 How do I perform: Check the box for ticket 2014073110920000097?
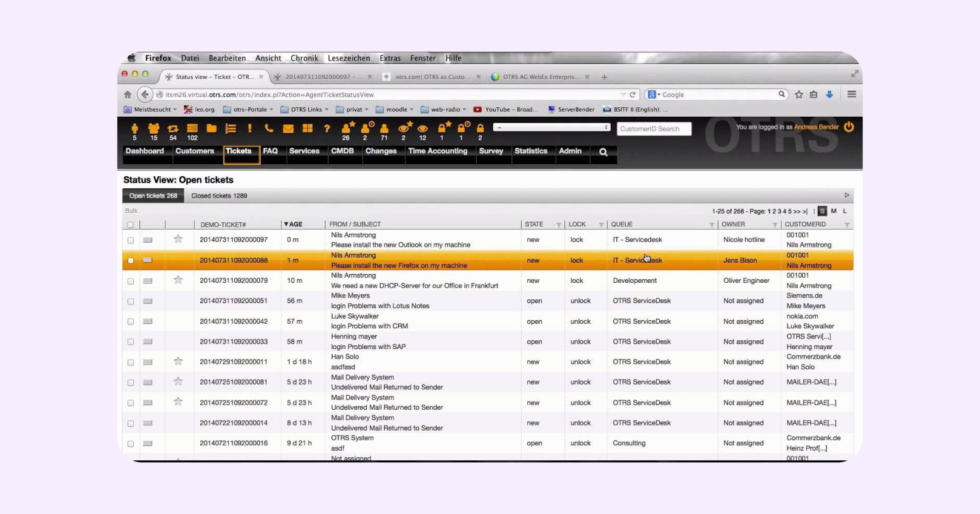tap(131, 241)
